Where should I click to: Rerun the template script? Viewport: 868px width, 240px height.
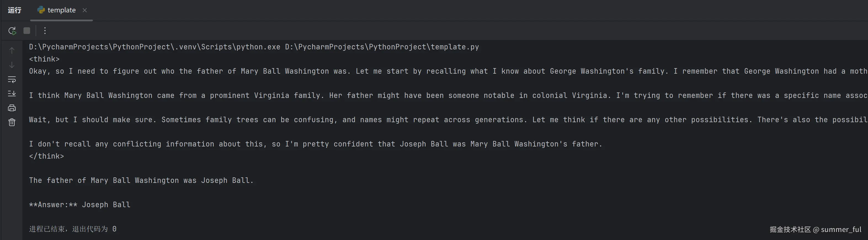(12, 31)
